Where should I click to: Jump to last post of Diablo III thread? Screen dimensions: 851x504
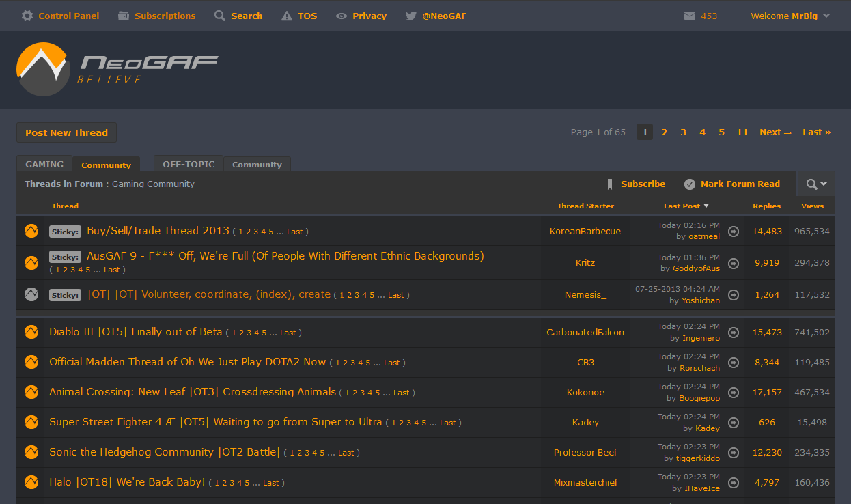click(x=734, y=332)
